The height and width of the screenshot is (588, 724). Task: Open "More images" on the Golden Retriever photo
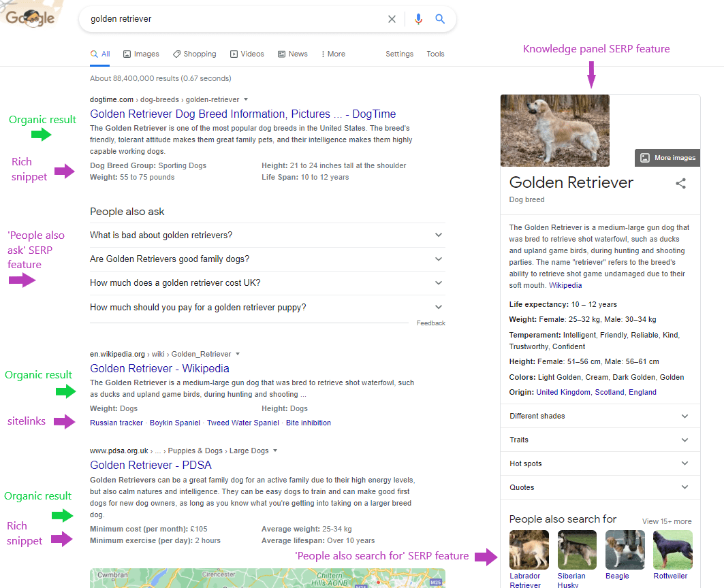667,157
